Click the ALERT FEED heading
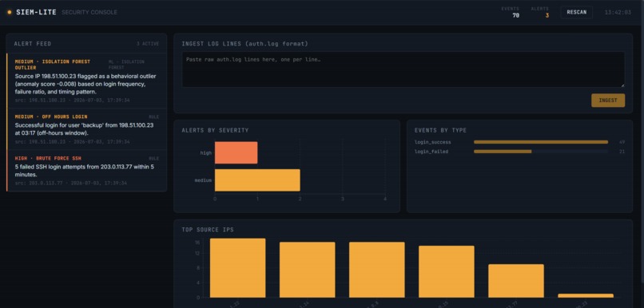Screen dimensions: 644x308 pyautogui.click(x=33, y=43)
